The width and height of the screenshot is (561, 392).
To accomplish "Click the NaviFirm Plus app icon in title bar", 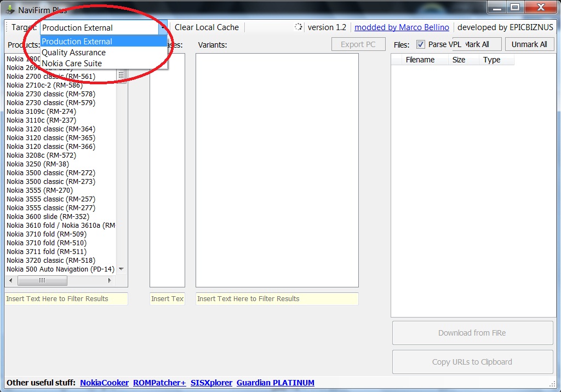I will 10,9.
